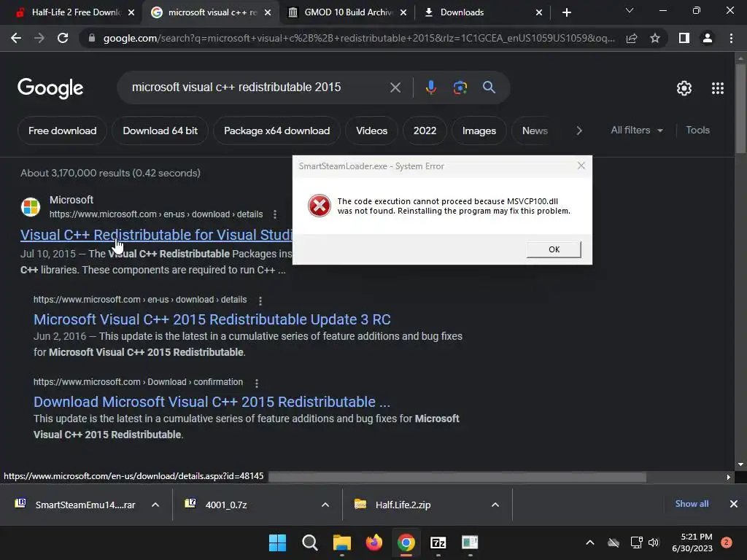Viewport: 747px width, 560px height.
Task: Open the browser side panel
Action: coord(684,38)
